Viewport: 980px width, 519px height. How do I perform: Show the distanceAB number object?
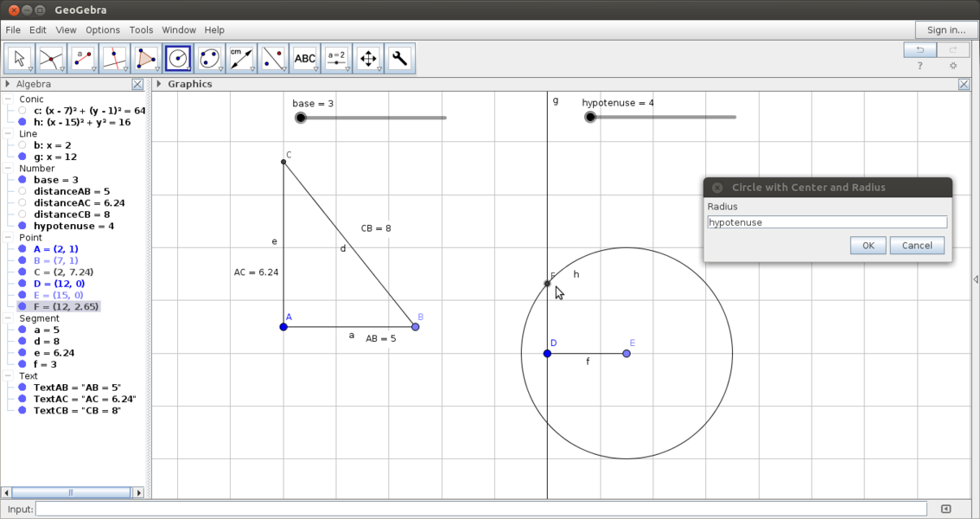pos(21,191)
